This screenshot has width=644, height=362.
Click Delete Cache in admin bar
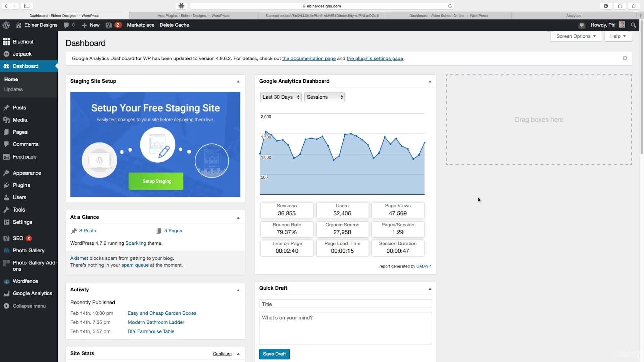pyautogui.click(x=174, y=25)
